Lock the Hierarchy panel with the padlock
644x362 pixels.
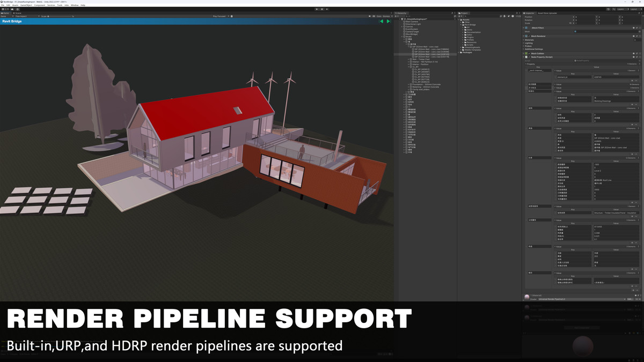[452, 13]
